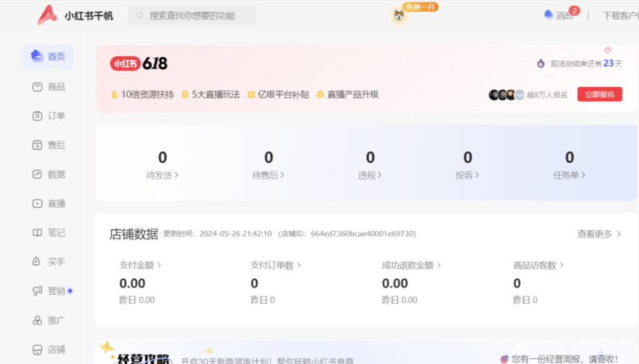Click the participant avatars next to 超8万人报名

point(507,95)
